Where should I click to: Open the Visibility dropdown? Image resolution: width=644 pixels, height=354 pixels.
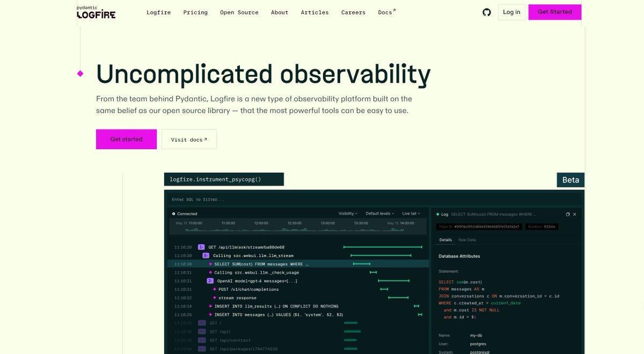tap(348, 213)
